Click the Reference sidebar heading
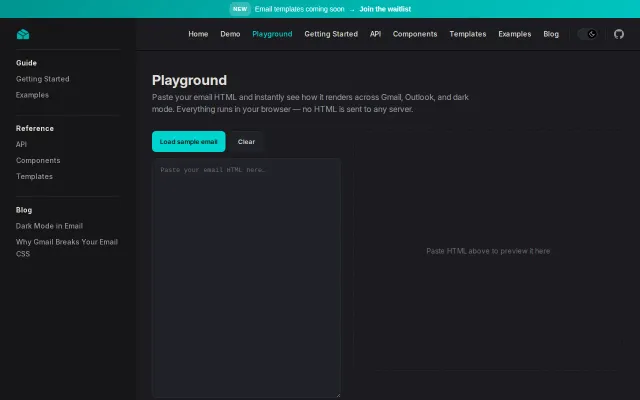Image resolution: width=640 pixels, height=400 pixels. pos(35,128)
